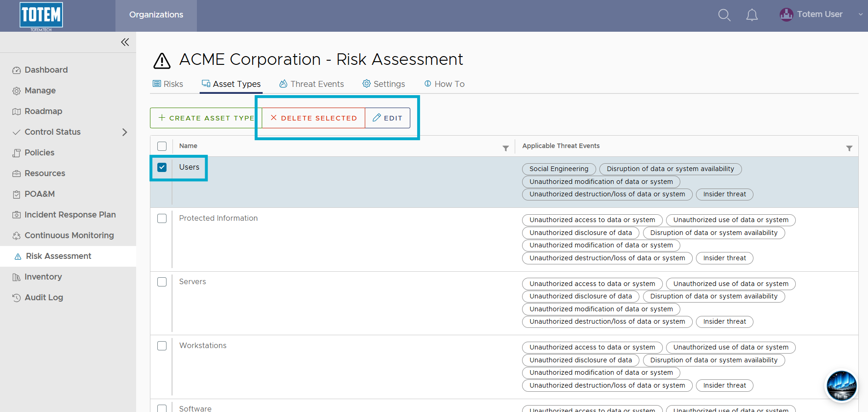Filter the Name column
Viewport: 868px width, 412px height.
[506, 148]
